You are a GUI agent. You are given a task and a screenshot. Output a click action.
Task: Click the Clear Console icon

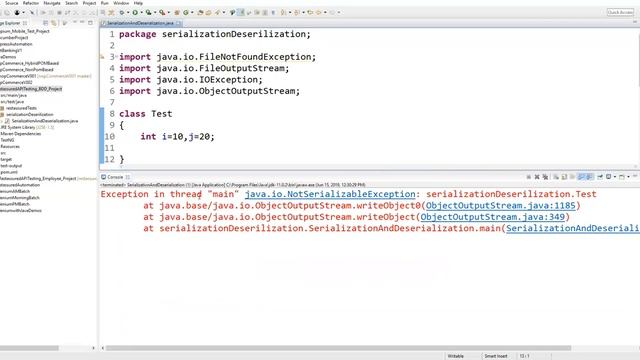click(556, 177)
